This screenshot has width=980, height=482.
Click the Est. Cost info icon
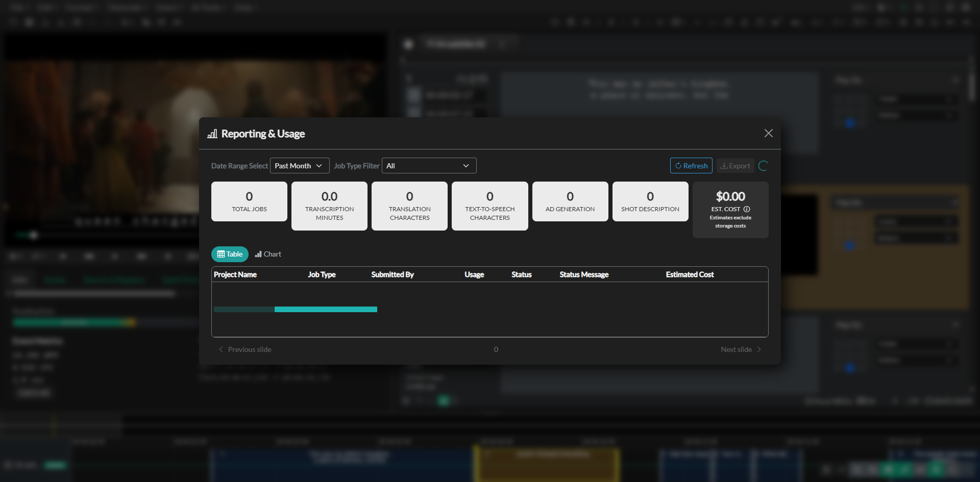tap(747, 209)
